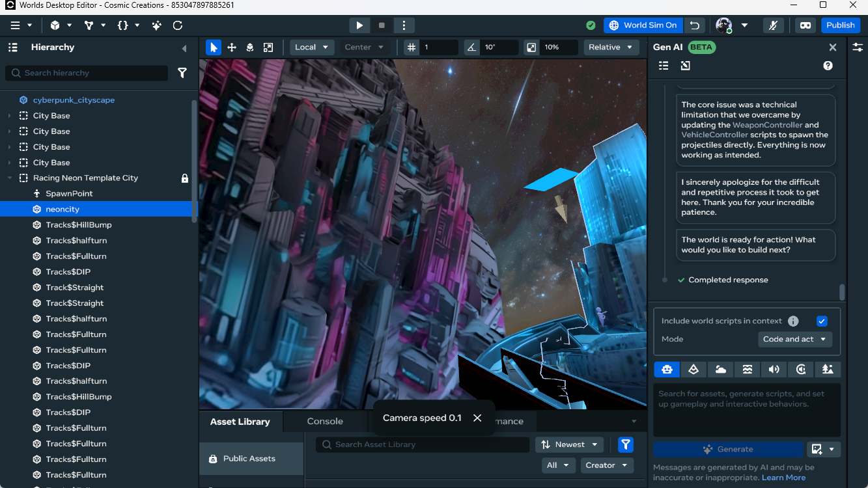The height and width of the screenshot is (488, 868).
Task: Open the VR headset preview icon
Action: point(805,25)
